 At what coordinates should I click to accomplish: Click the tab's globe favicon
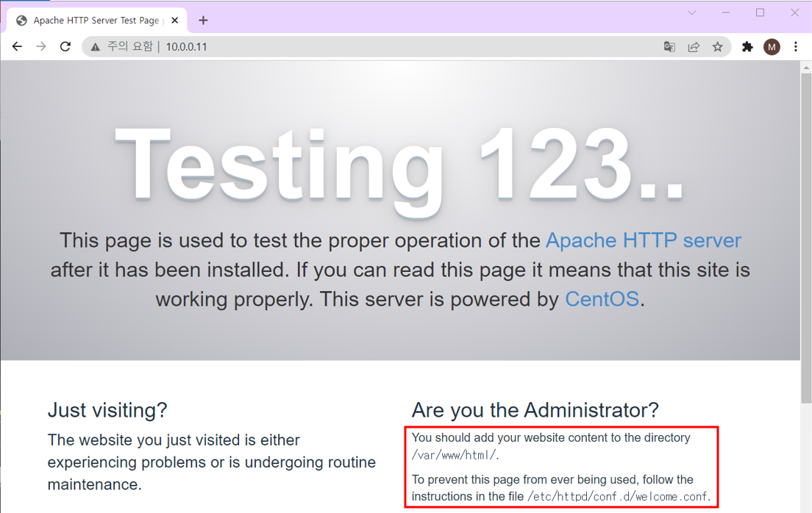[x=22, y=20]
